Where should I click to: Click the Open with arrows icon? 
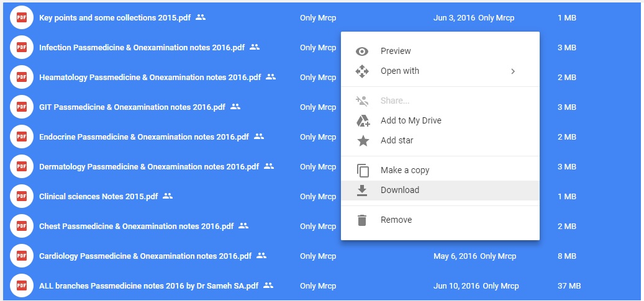(x=362, y=71)
